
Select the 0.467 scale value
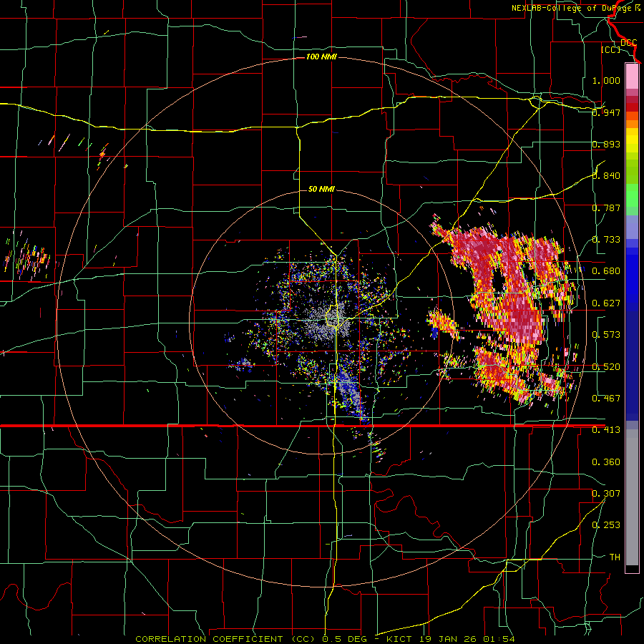[606, 399]
